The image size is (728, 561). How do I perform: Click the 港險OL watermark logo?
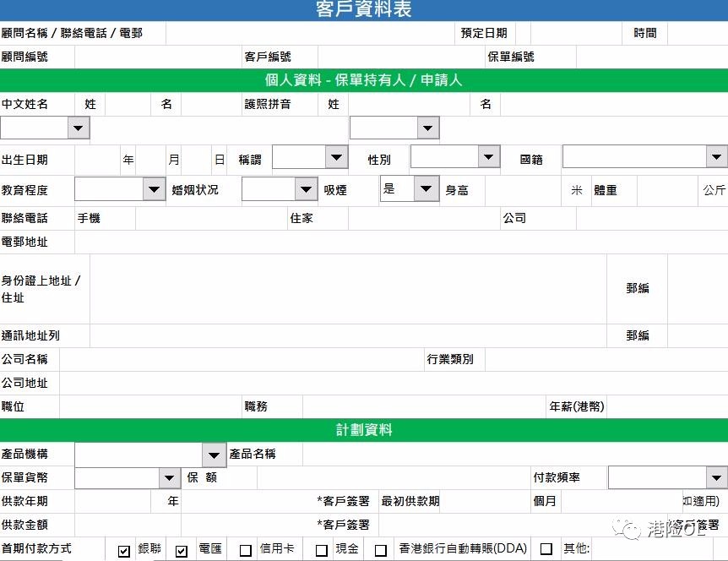[659, 528]
